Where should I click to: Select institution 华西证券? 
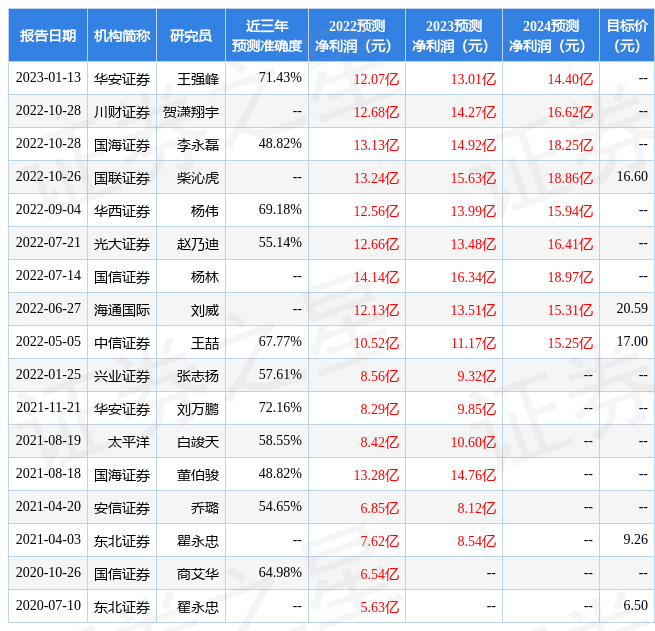coord(122,211)
